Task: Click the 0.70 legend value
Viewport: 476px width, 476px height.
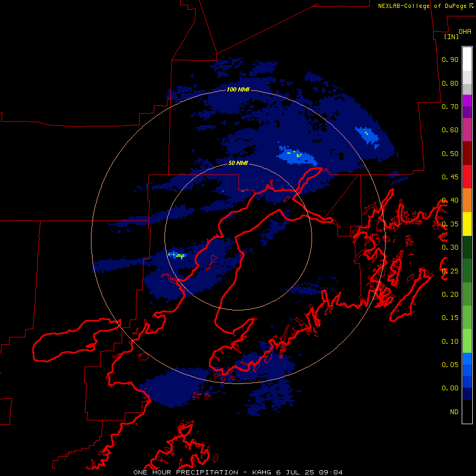Action: tap(450, 106)
